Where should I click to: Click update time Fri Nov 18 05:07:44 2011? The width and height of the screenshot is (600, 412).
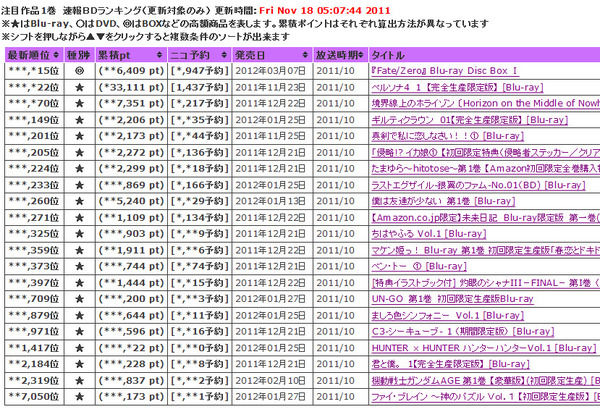pos(325,10)
